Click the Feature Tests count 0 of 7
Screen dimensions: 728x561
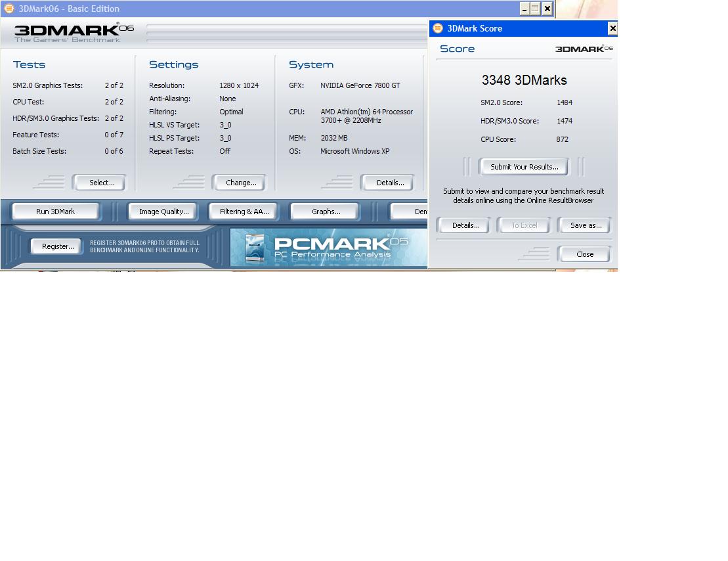tap(114, 135)
